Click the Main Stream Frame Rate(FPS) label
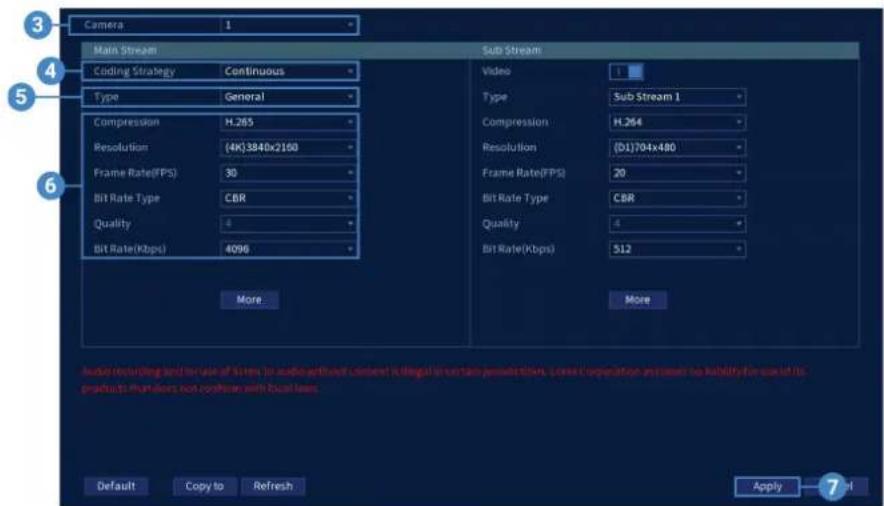This screenshot has width=884, height=506. click(x=135, y=173)
